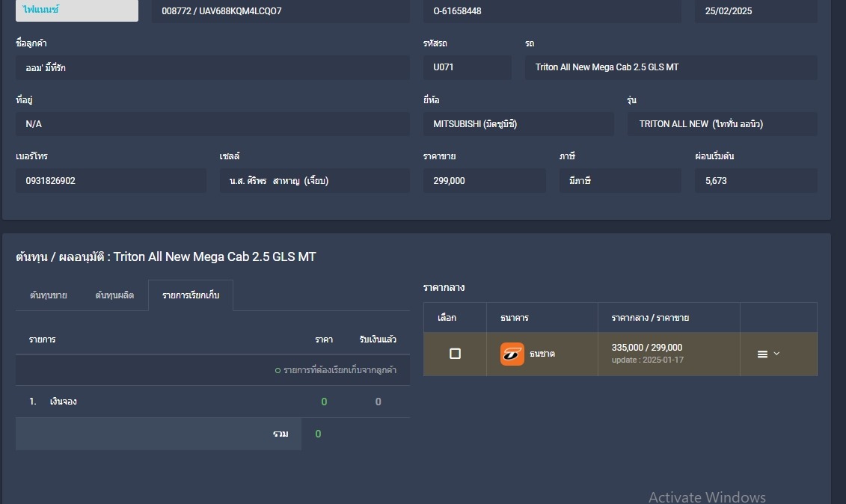Click the รับเงินแล้ว column header
The image size is (846, 504).
click(x=378, y=339)
